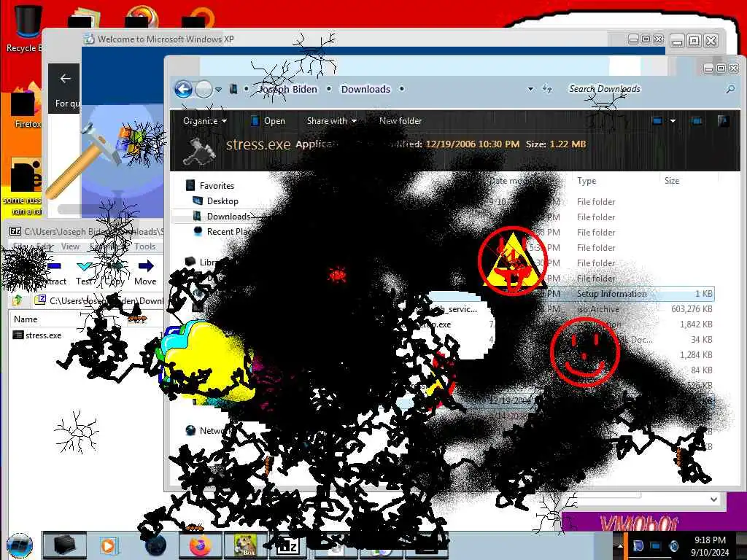Show hidden tray icons arrow
Screen dimensions: 747x560
tap(620, 545)
